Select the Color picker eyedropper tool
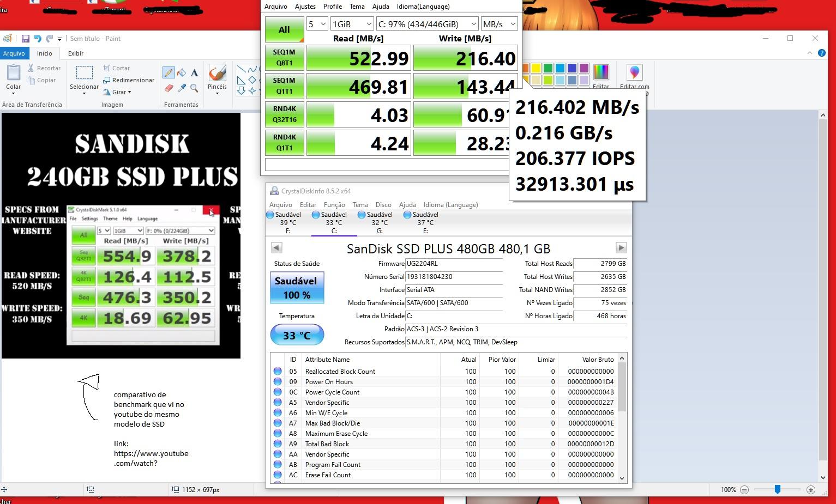 coord(182,88)
